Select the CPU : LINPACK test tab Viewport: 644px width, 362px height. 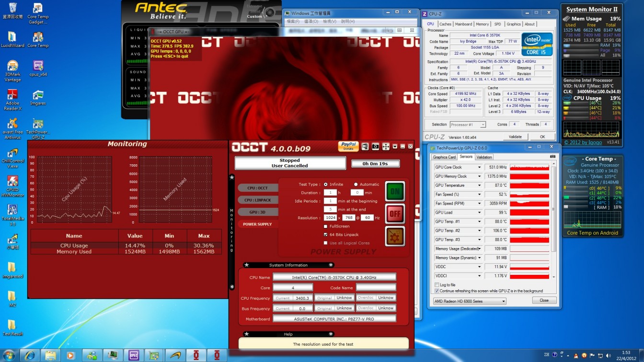pos(257,200)
